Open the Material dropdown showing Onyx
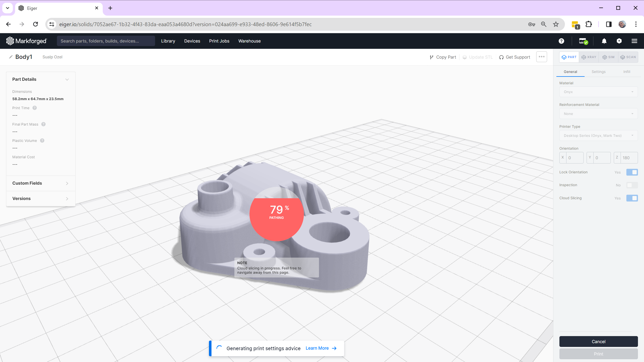Image resolution: width=644 pixels, height=362 pixels. tap(598, 92)
